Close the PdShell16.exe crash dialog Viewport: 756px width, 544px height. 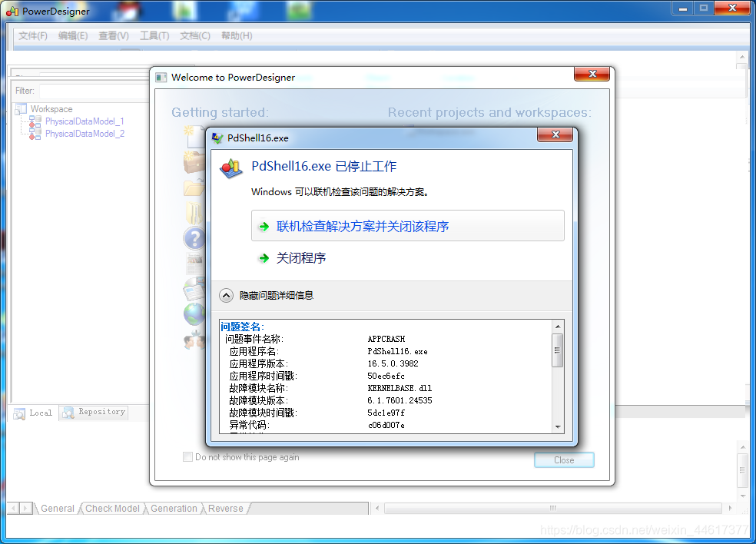555,134
